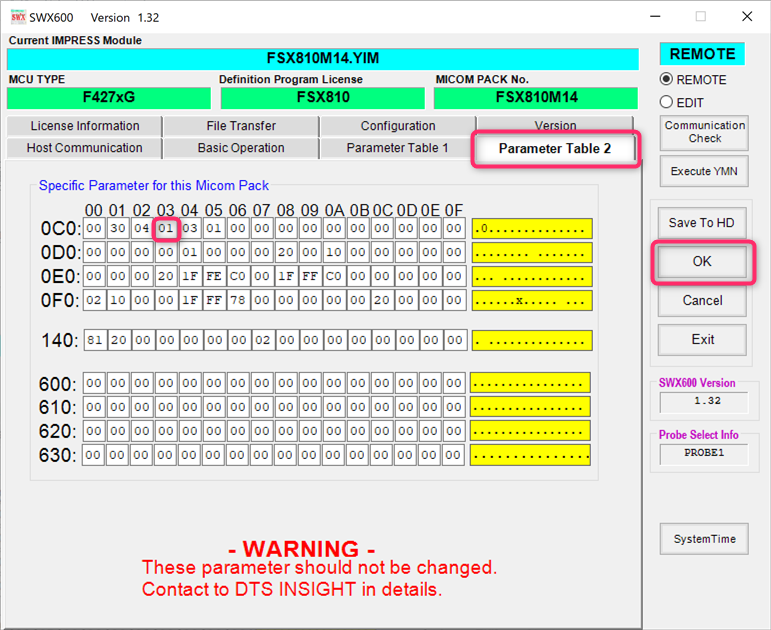Click the 0E0: row label
Image resolution: width=771 pixels, height=630 pixels.
click(60, 276)
